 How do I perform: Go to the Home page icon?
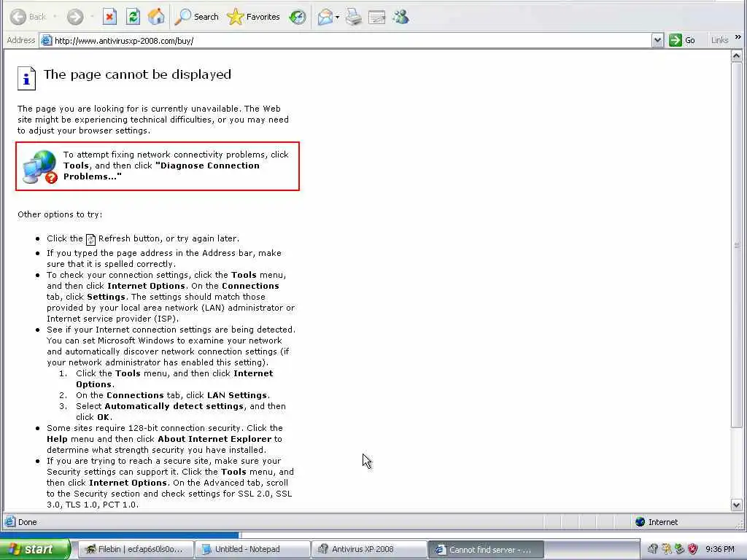pyautogui.click(x=156, y=17)
